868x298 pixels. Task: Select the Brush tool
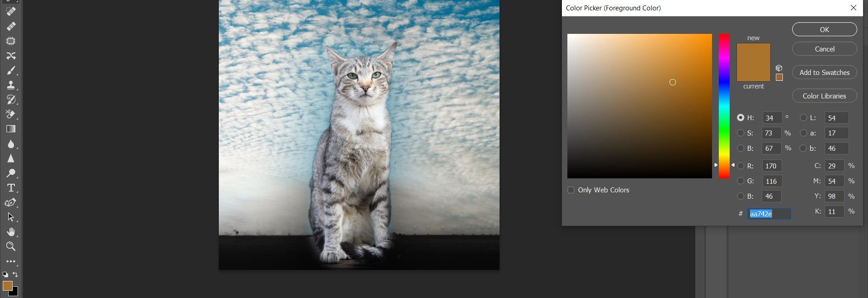pos(11,70)
